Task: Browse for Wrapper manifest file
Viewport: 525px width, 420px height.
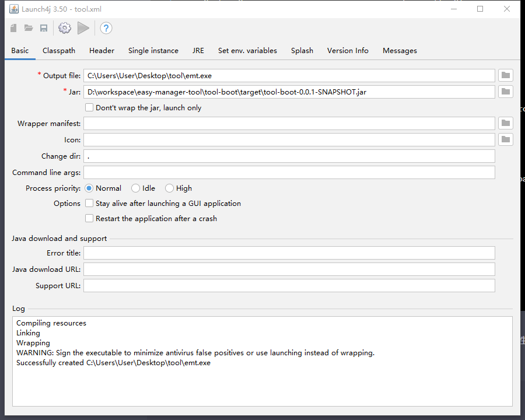Action: coord(506,123)
